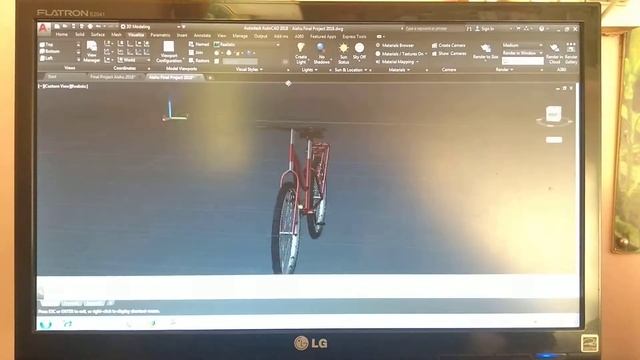This screenshot has height=360, width=640.
Task: Switch to the Parametric ribbon tab
Action: click(x=160, y=35)
